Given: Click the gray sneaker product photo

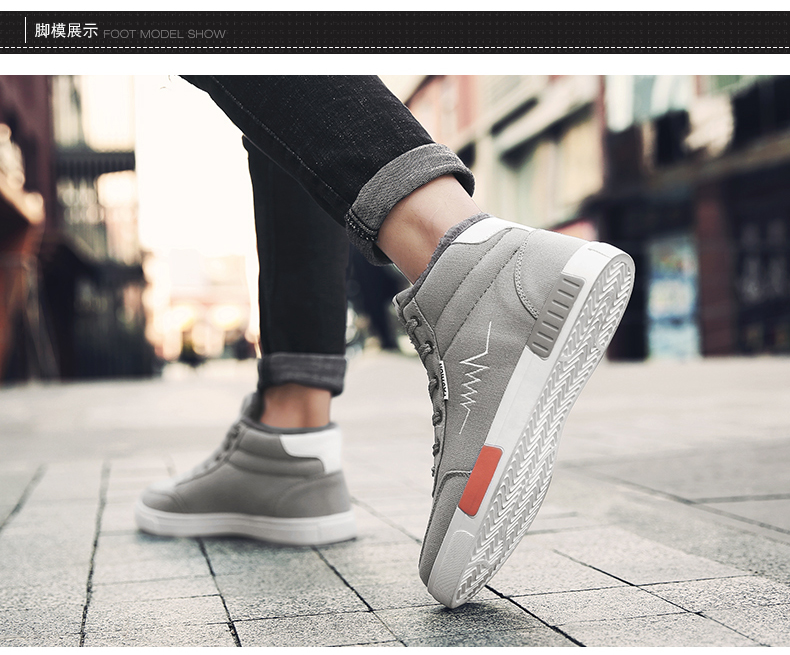Looking at the screenshot, I should click(395, 361).
